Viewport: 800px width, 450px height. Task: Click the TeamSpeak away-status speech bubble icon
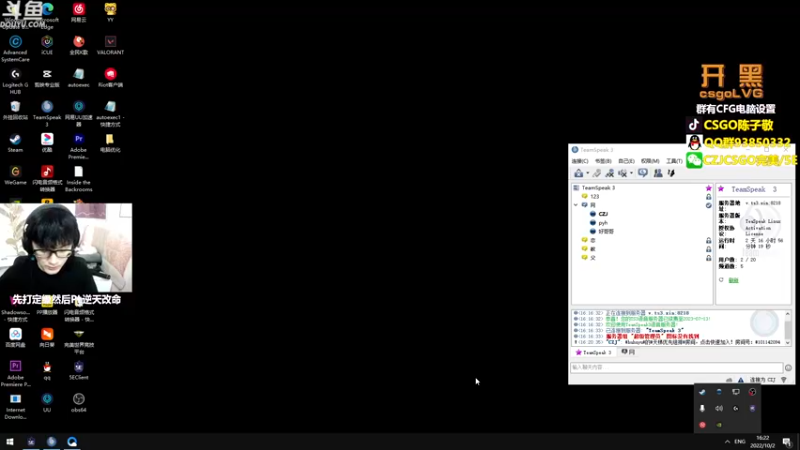coord(643,173)
